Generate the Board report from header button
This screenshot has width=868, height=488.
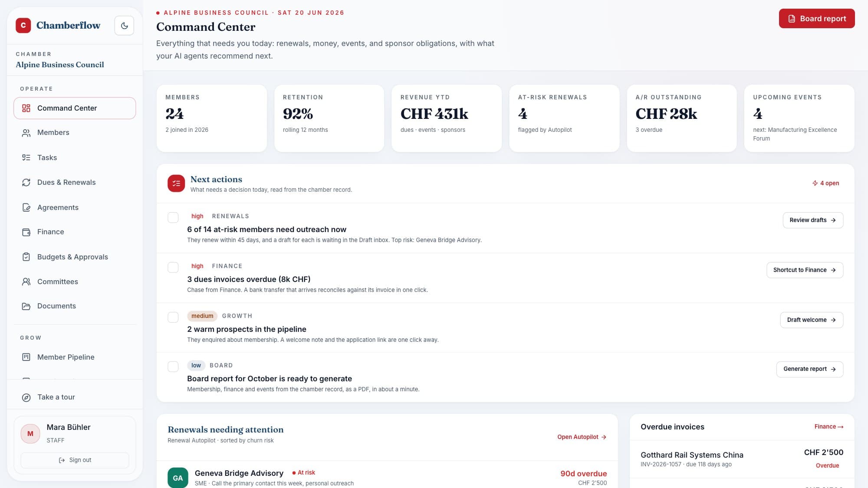[817, 19]
